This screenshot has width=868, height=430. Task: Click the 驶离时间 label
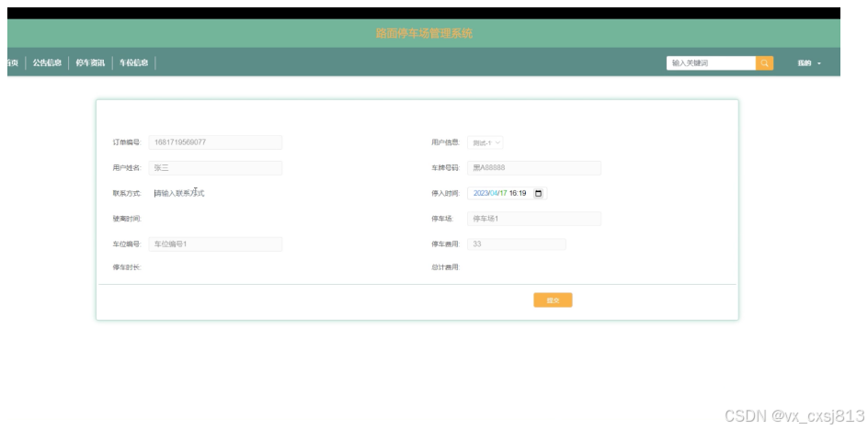127,219
